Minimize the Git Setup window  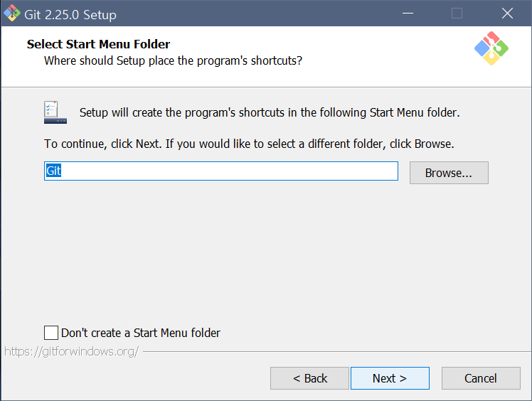tap(408, 14)
